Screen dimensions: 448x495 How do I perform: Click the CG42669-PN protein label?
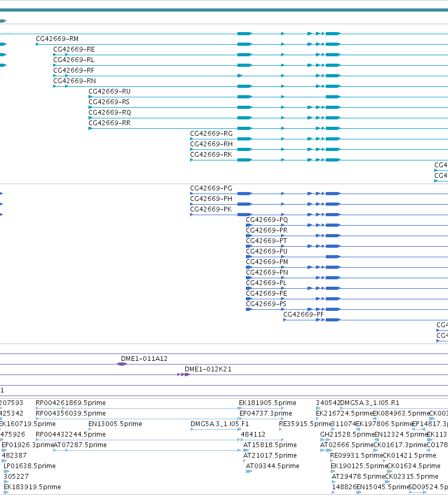click(267, 272)
